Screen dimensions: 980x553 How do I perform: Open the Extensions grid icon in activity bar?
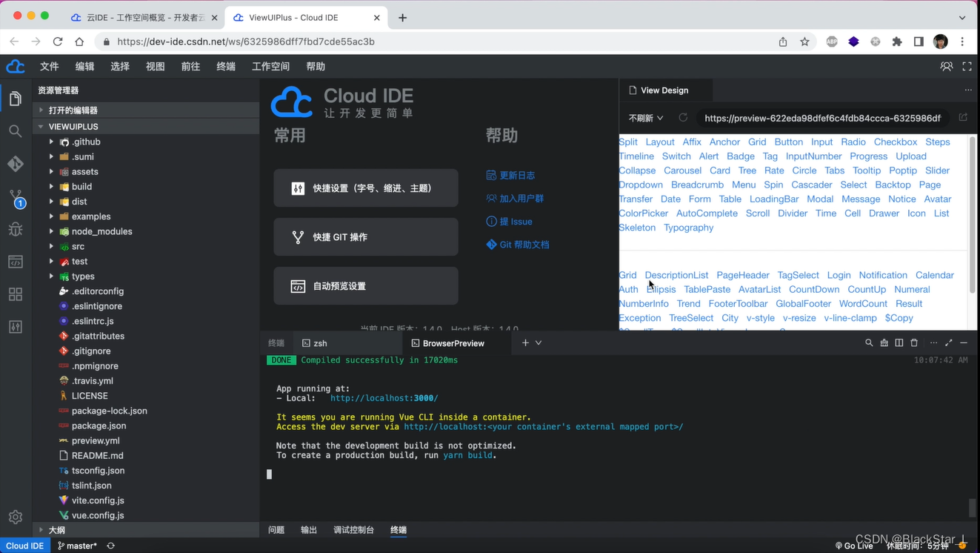click(x=16, y=294)
